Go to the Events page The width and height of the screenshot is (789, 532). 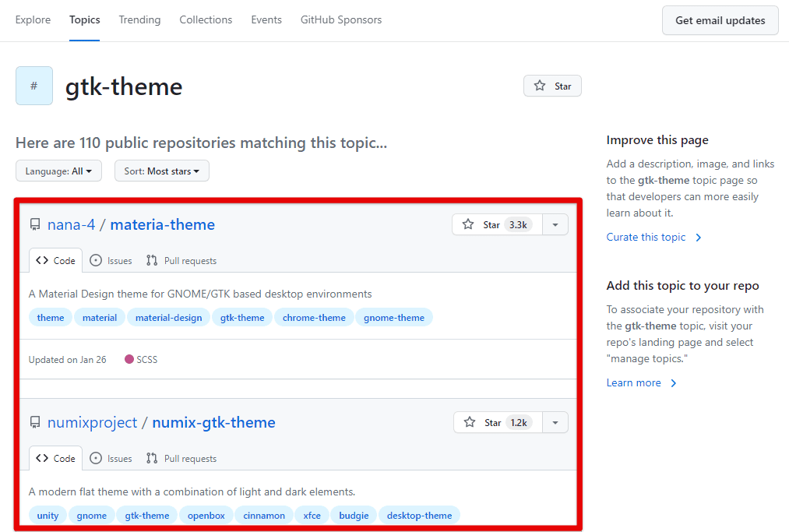[x=266, y=19]
